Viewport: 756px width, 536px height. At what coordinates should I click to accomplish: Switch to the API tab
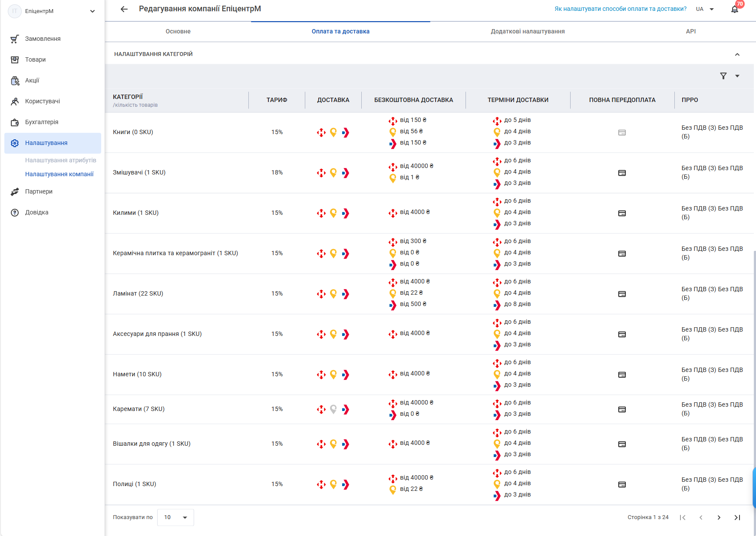tap(691, 31)
